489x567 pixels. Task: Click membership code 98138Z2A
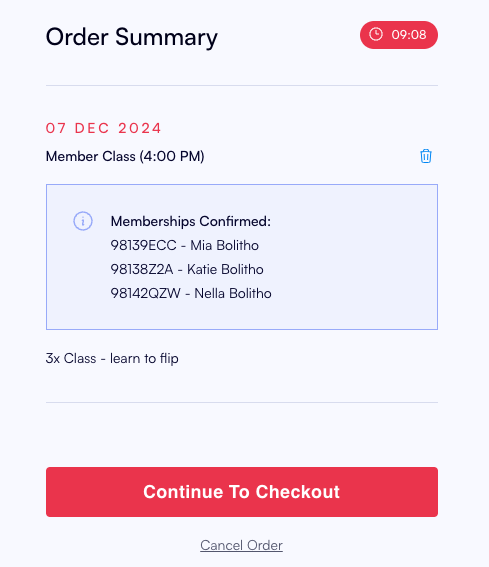(142, 269)
